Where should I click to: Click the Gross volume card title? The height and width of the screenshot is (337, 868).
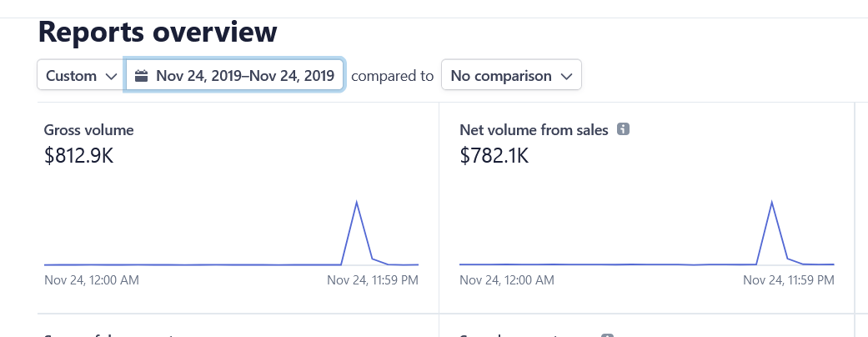point(88,130)
